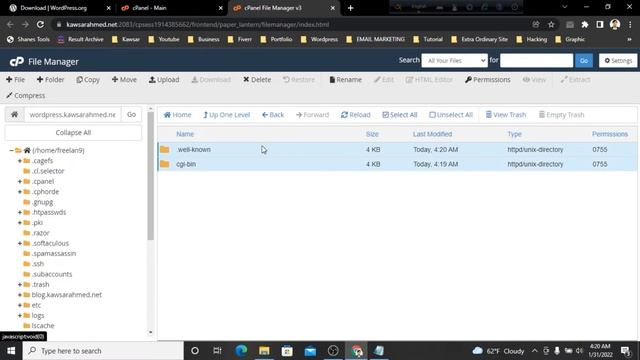The height and width of the screenshot is (360, 640).
Task: Click the tree panel vertical scrollbar
Action: pyautogui.click(x=151, y=176)
